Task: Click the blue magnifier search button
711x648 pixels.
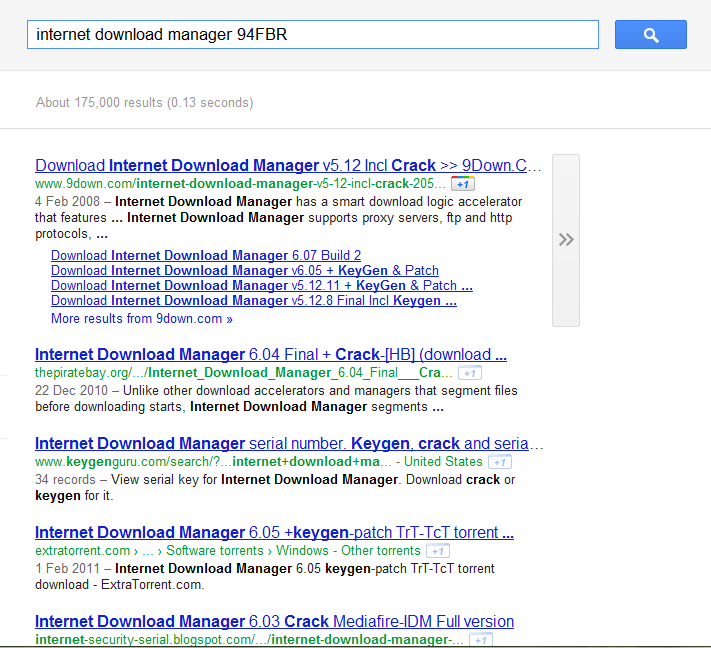Action: coord(651,34)
